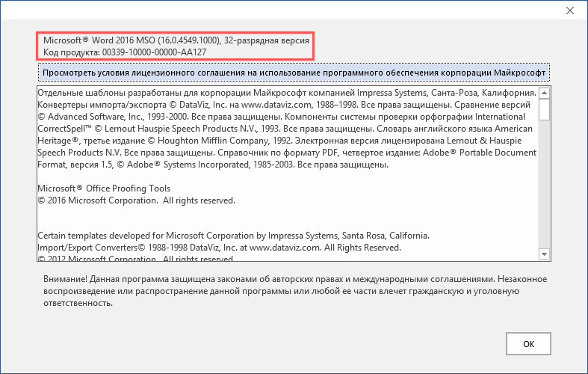The width and height of the screenshot is (588, 374).
Task: Click the scrollbar down arrow
Action: point(544,254)
